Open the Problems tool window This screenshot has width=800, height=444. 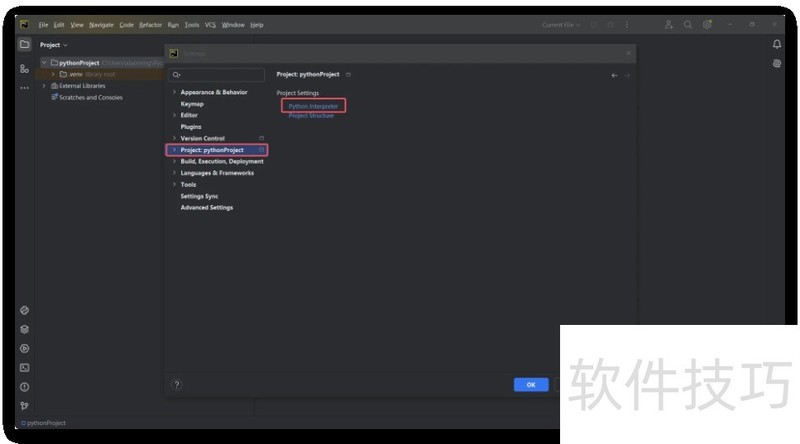[24, 386]
